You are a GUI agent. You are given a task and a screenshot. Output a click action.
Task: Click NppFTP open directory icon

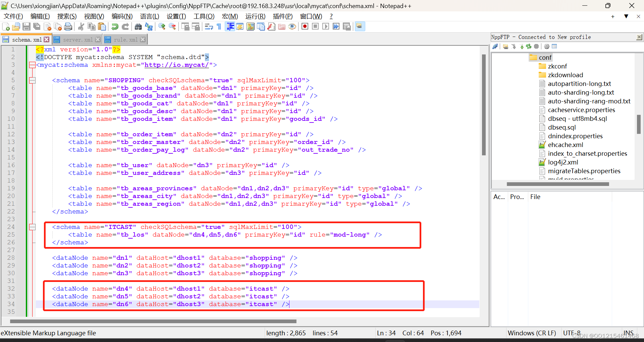505,47
